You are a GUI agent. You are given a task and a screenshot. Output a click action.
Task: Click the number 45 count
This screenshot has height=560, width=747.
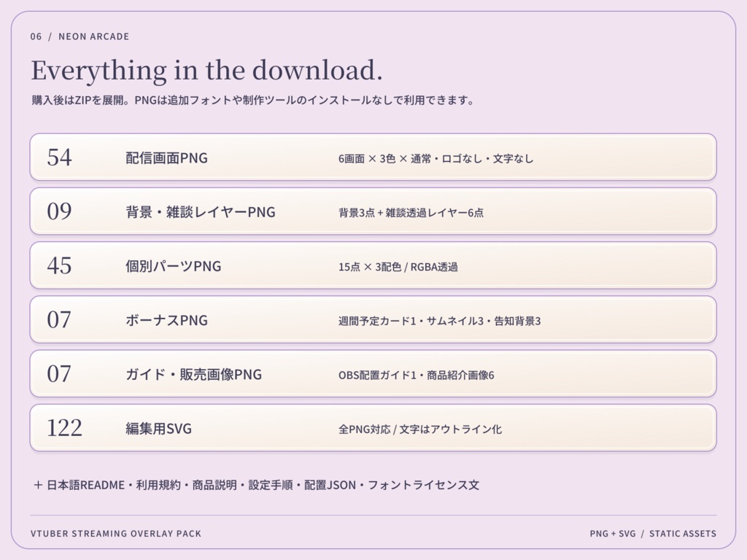60,265
